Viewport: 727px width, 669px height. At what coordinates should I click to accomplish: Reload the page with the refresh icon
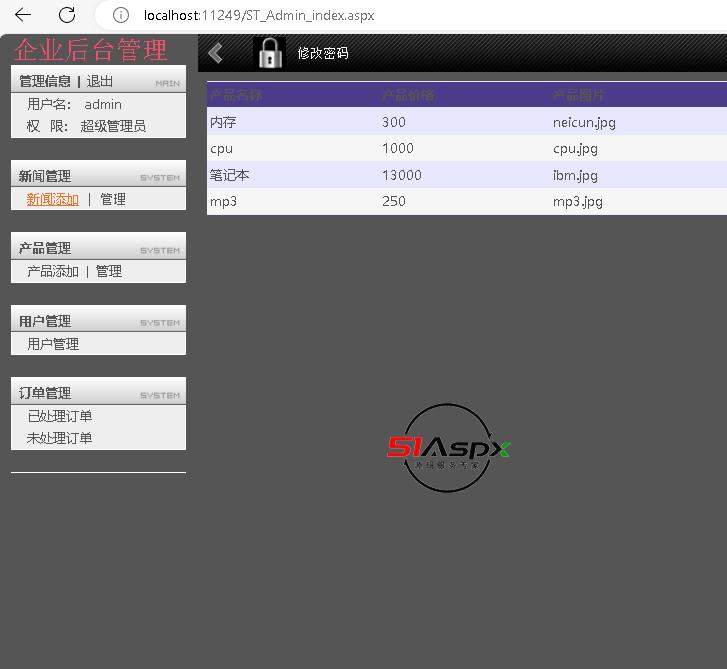tap(67, 15)
